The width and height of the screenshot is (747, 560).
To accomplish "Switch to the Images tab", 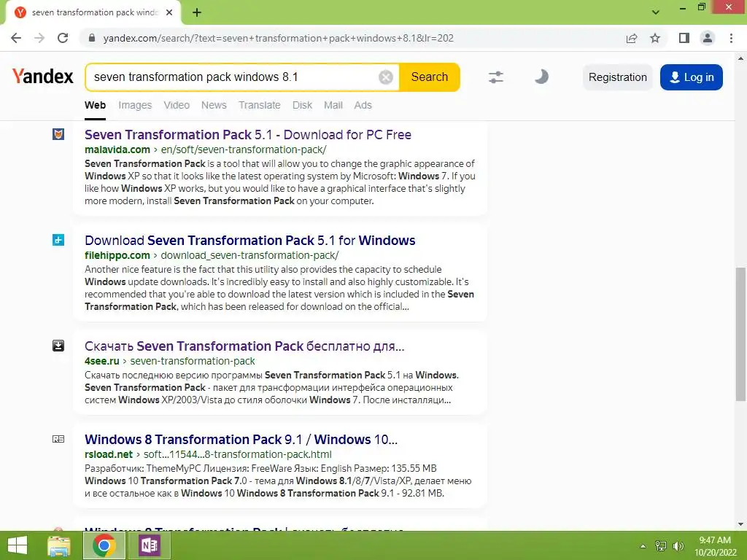I will tap(135, 105).
